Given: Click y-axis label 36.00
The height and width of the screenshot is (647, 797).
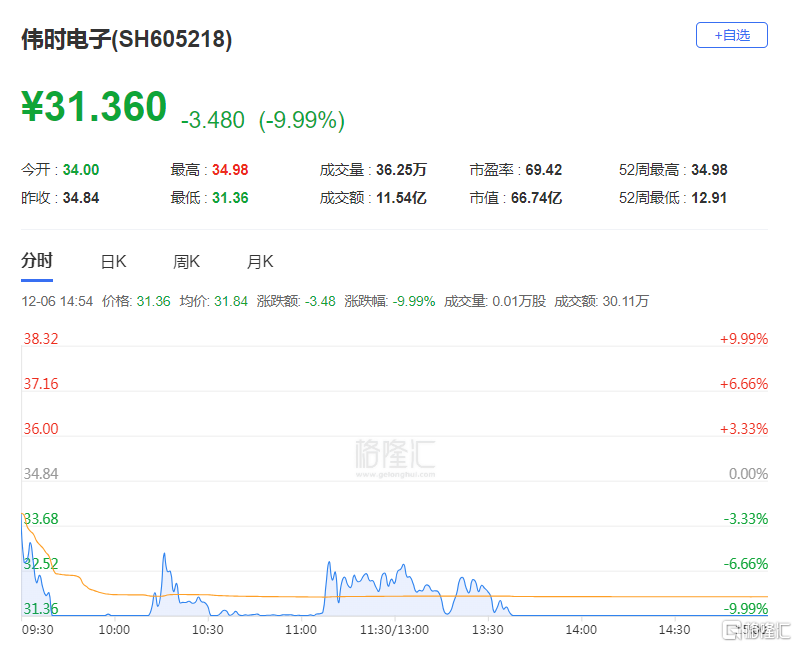Looking at the screenshot, I should pos(41,429).
